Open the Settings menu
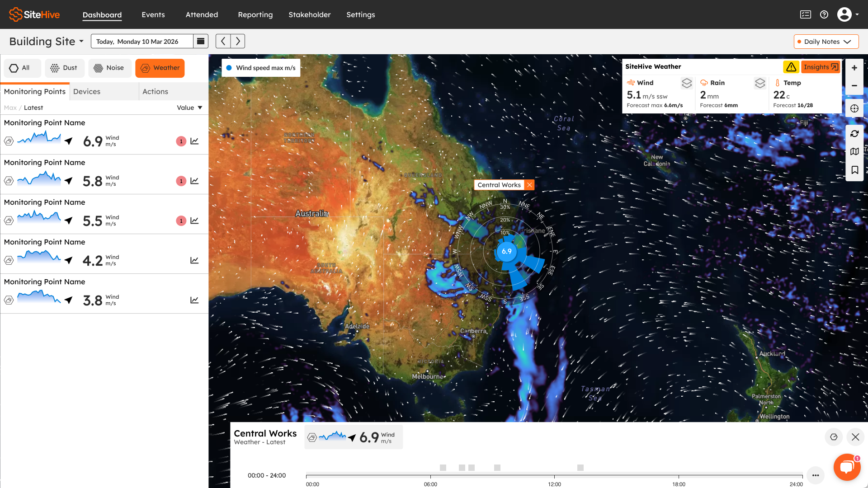The image size is (868, 488). [361, 14]
